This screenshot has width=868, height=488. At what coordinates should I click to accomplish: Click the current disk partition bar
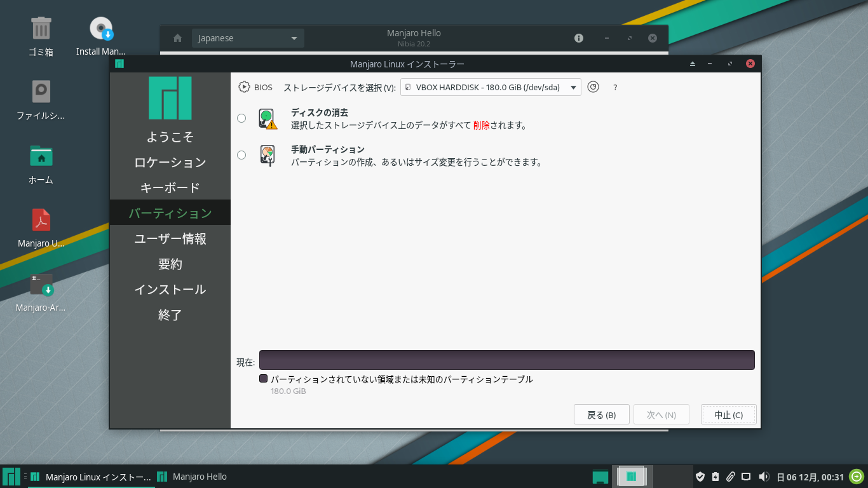pos(506,360)
